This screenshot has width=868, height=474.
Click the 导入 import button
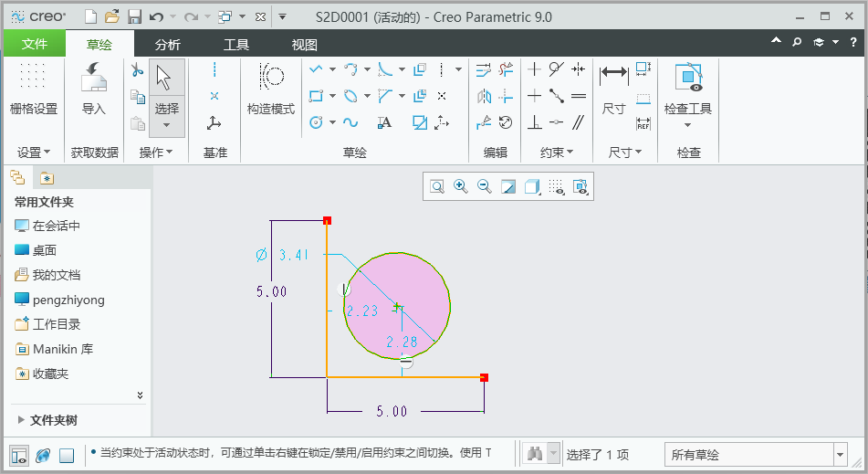click(93, 89)
